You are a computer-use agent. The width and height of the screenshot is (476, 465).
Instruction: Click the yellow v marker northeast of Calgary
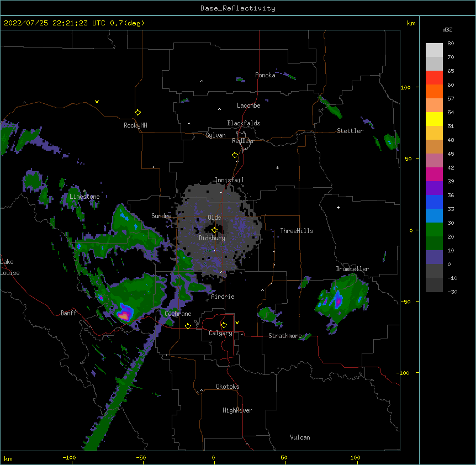pyautogui.click(x=237, y=323)
